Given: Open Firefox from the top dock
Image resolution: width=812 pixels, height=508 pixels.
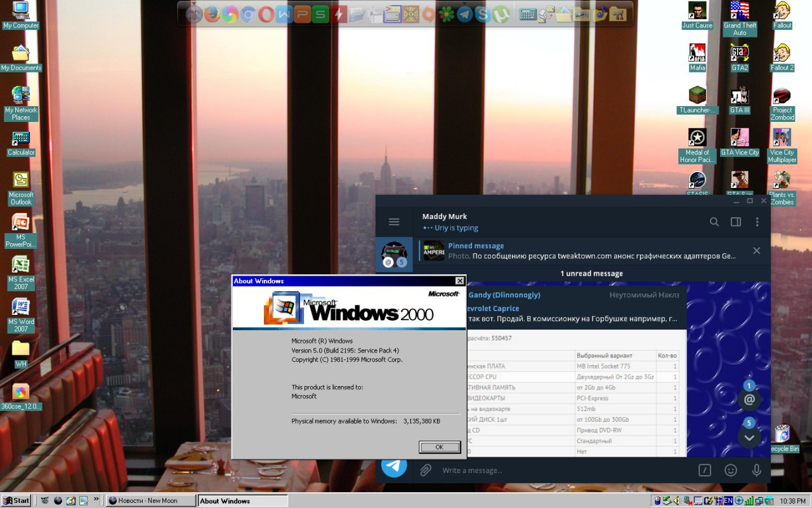Looking at the screenshot, I should point(212,14).
